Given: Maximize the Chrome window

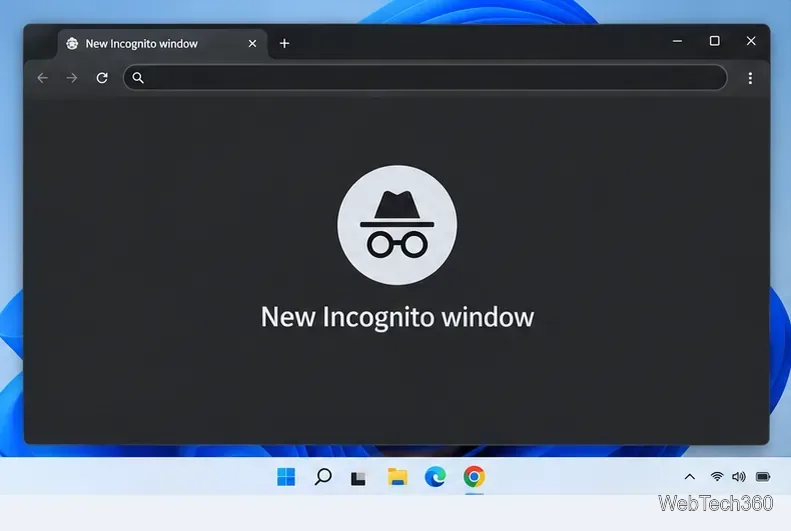Looking at the screenshot, I should point(714,41).
